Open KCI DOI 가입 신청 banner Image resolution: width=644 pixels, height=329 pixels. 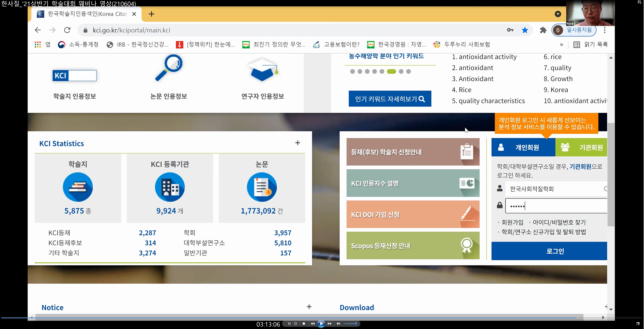coord(413,214)
